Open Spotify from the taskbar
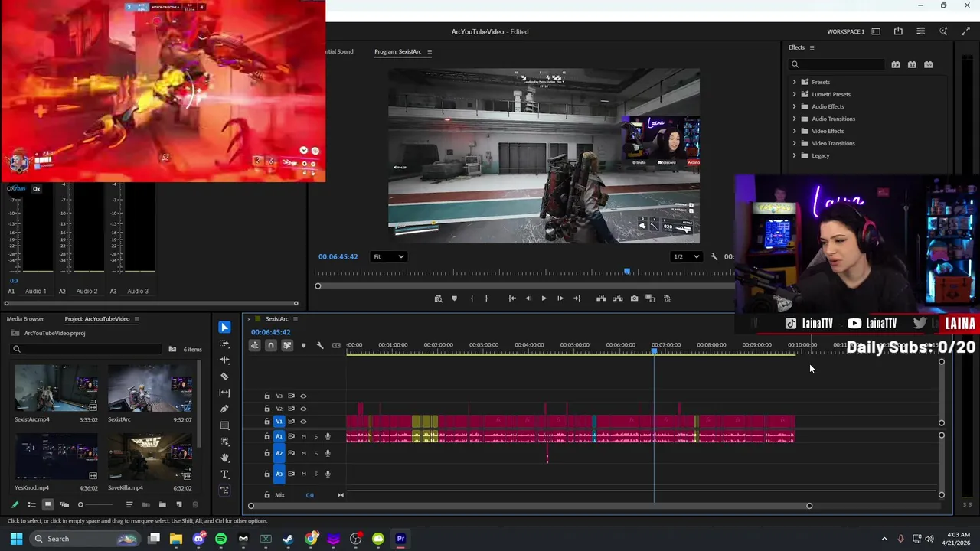The height and width of the screenshot is (551, 980). 220,539
